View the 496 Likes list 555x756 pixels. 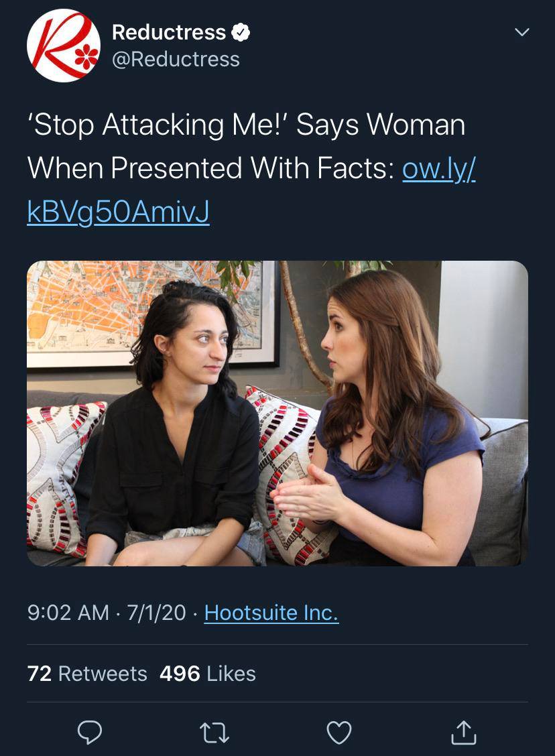(x=208, y=674)
